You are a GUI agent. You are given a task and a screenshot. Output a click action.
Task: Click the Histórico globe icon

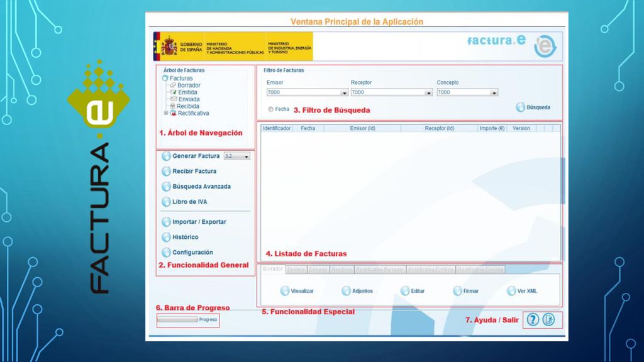[166, 237]
